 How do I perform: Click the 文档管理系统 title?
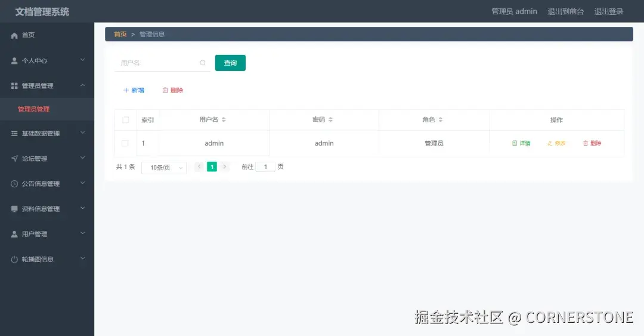[42, 12]
